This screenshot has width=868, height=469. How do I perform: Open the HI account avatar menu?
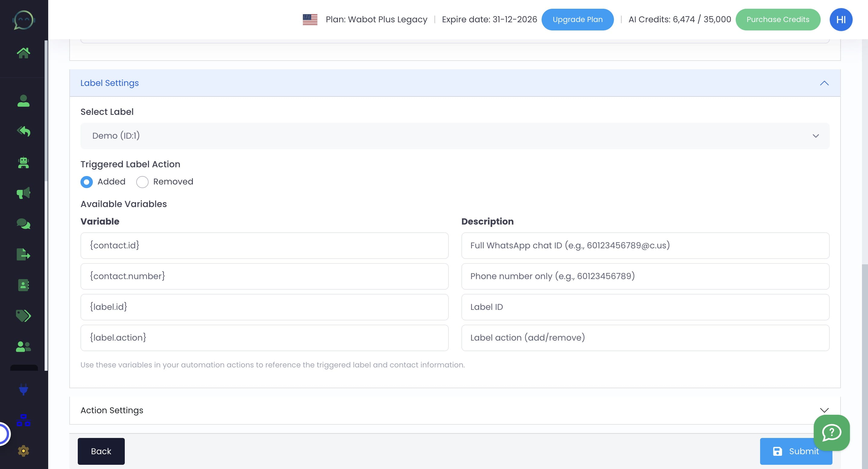pos(840,20)
